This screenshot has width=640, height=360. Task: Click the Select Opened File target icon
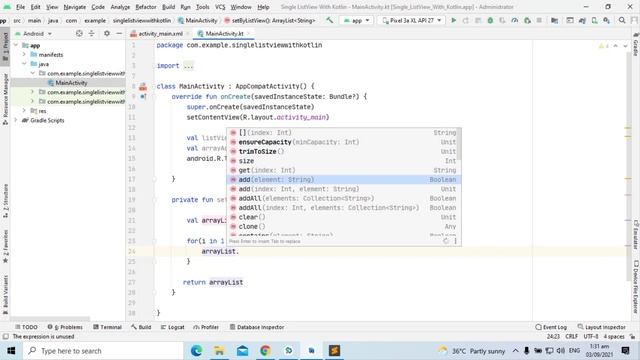click(x=79, y=33)
